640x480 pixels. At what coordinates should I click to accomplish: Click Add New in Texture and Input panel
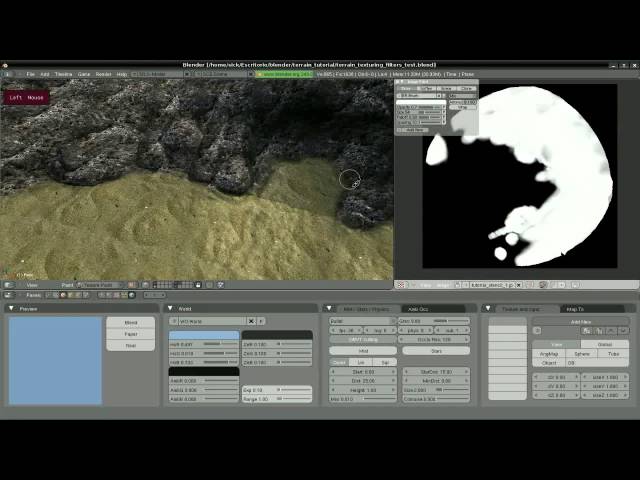581,322
